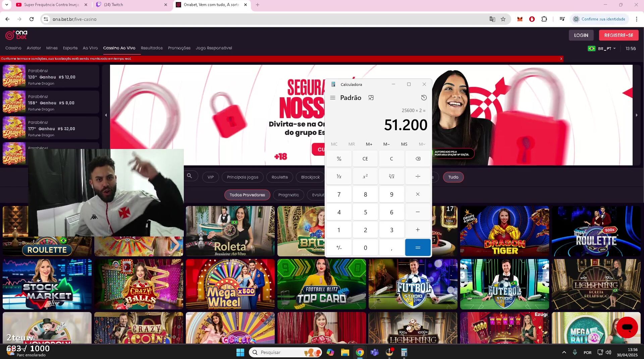Open the Jogo Responsável menu item
Screen dimensions: 644x359
click(x=214, y=48)
